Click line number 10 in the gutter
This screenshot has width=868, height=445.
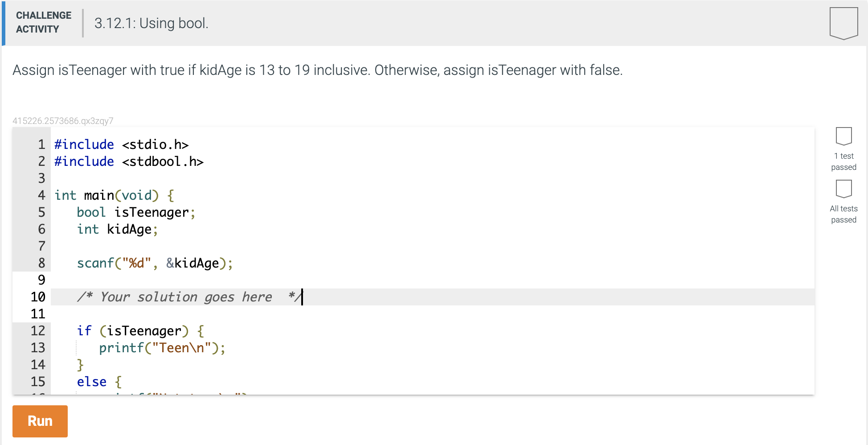click(38, 297)
